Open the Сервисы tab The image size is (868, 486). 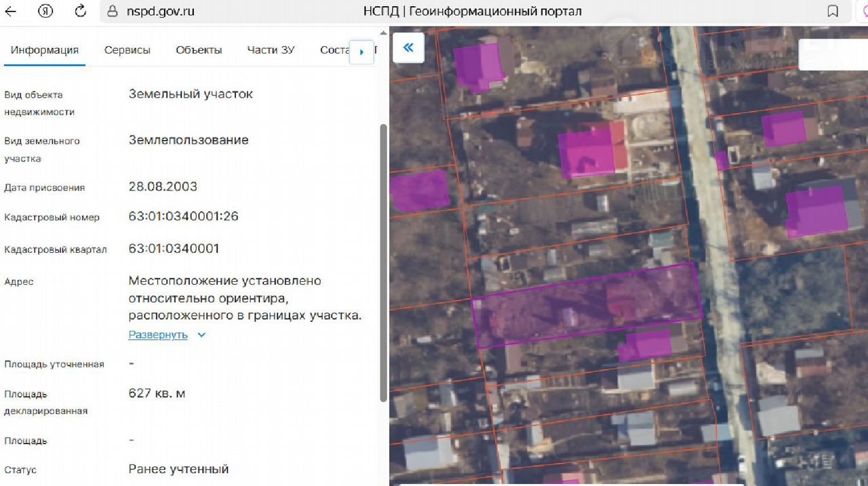(127, 50)
